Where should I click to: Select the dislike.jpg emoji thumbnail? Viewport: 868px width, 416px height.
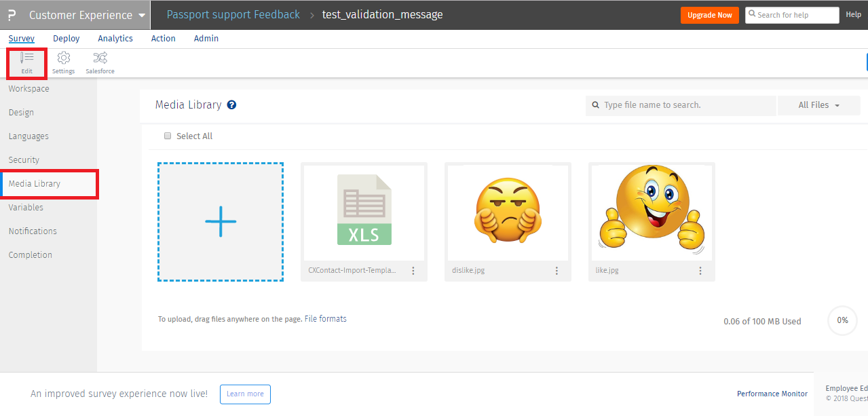[x=508, y=212]
